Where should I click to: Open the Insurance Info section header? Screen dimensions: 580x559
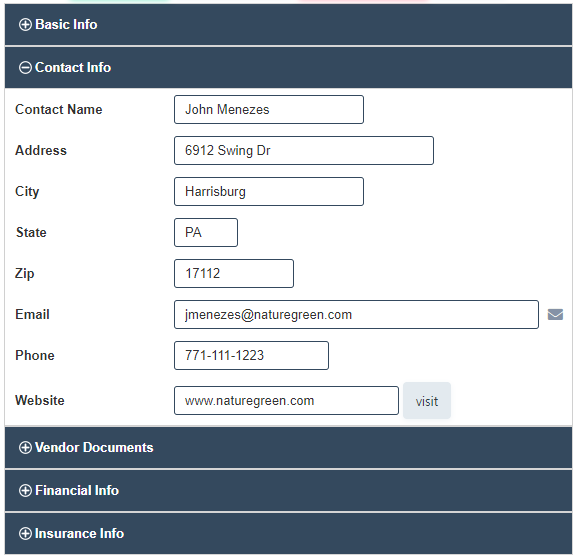tap(289, 533)
